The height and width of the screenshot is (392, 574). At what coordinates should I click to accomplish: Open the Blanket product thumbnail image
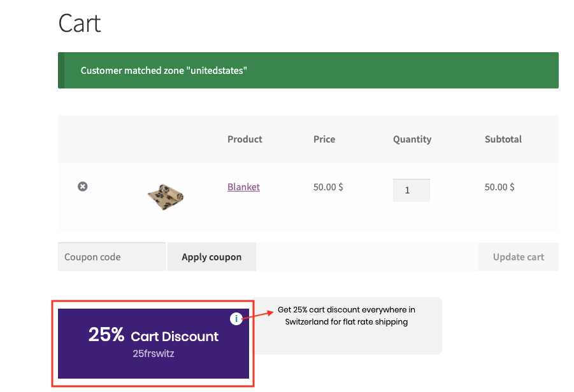point(165,197)
